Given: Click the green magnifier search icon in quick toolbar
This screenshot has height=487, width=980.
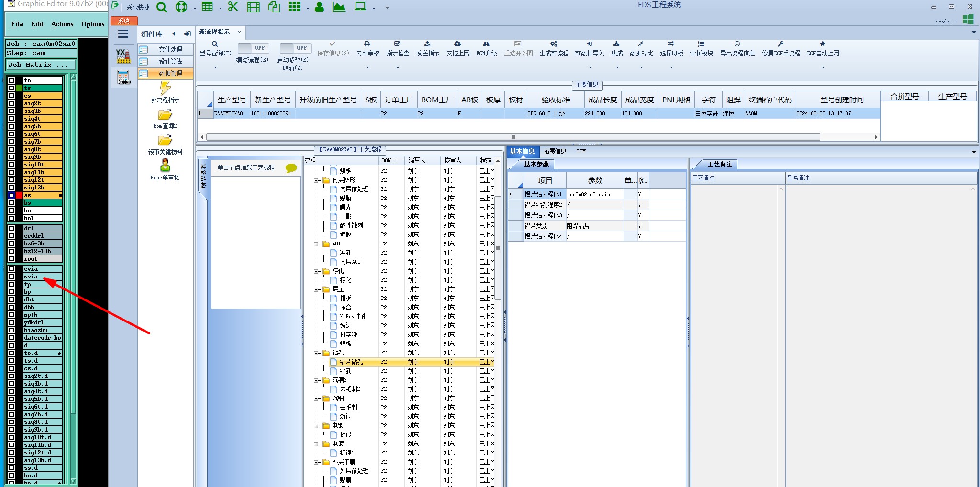Looking at the screenshot, I should tap(162, 7).
